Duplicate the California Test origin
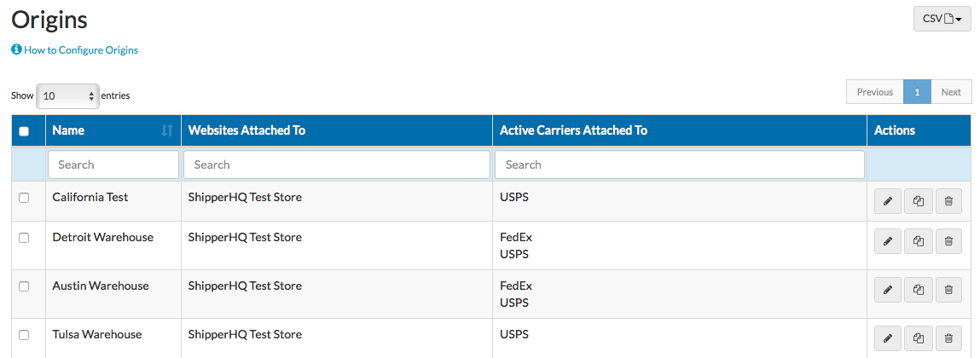Image resolution: width=980 pixels, height=358 pixels. (918, 201)
